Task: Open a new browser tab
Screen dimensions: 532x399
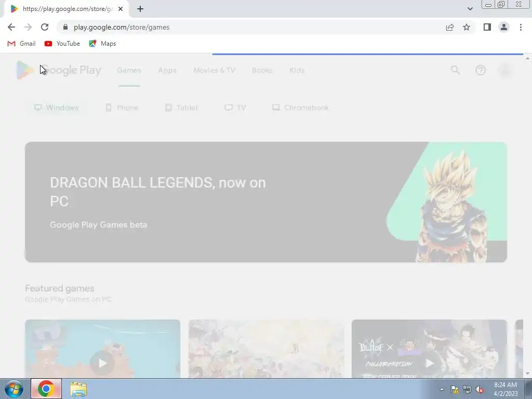Action: 140,9
